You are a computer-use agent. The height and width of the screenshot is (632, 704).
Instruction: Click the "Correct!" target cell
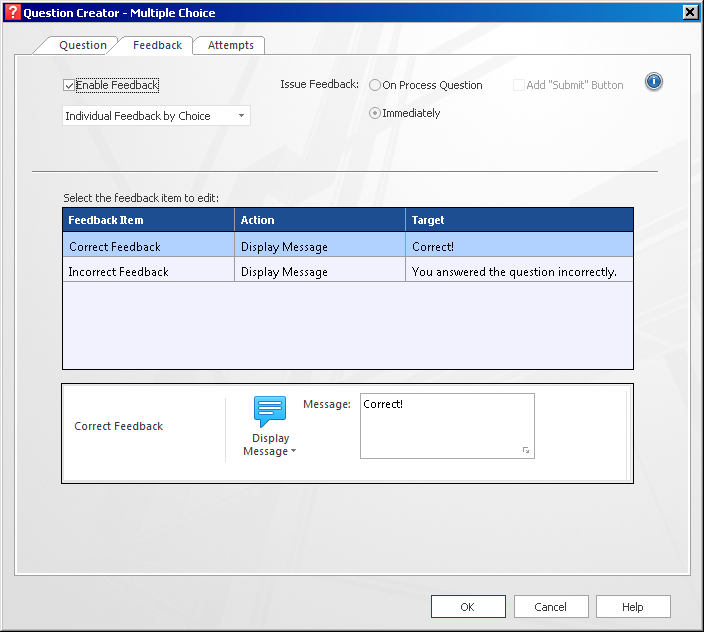point(519,245)
